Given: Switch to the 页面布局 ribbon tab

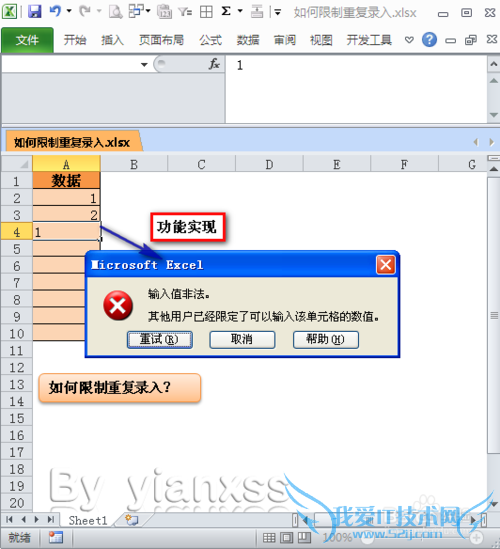Looking at the screenshot, I should tap(161, 40).
